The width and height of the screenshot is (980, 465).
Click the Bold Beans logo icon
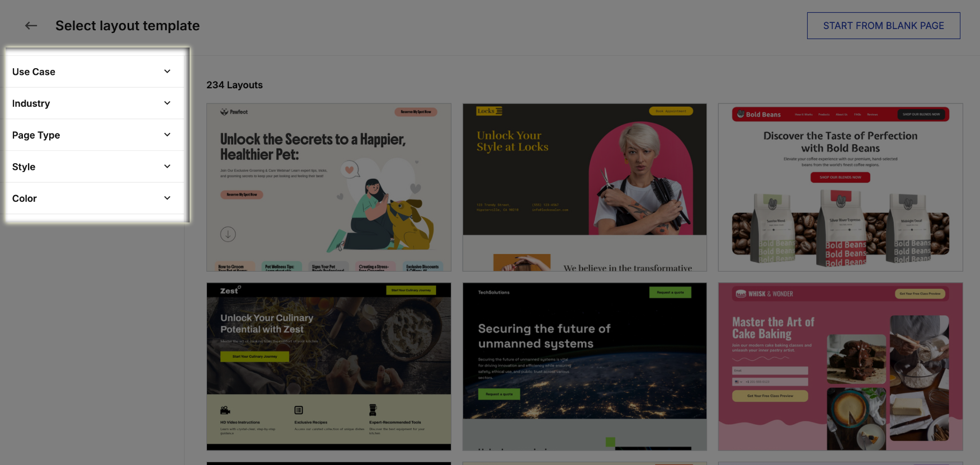(x=741, y=114)
